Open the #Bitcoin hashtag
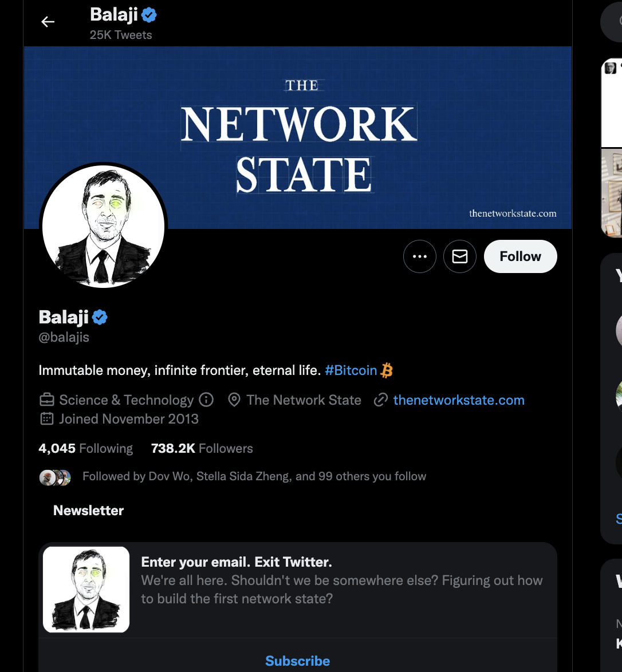622x672 pixels. tap(351, 370)
